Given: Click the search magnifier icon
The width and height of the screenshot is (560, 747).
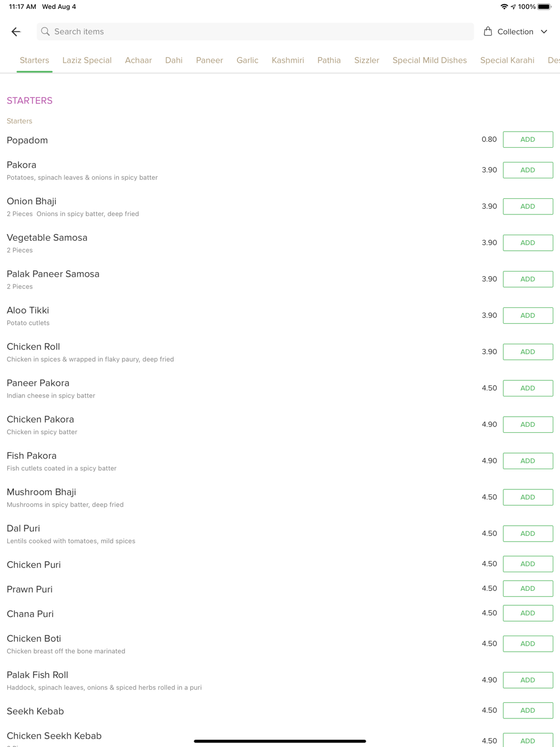Looking at the screenshot, I should coord(45,32).
